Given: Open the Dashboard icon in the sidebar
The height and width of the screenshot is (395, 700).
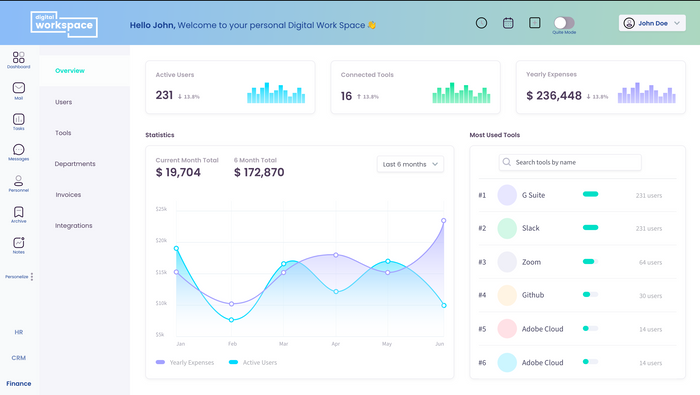Looking at the screenshot, I should click(x=18, y=58).
